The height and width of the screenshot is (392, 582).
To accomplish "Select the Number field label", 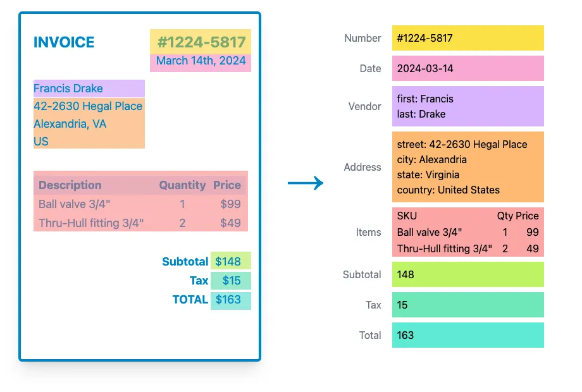I will (x=362, y=38).
